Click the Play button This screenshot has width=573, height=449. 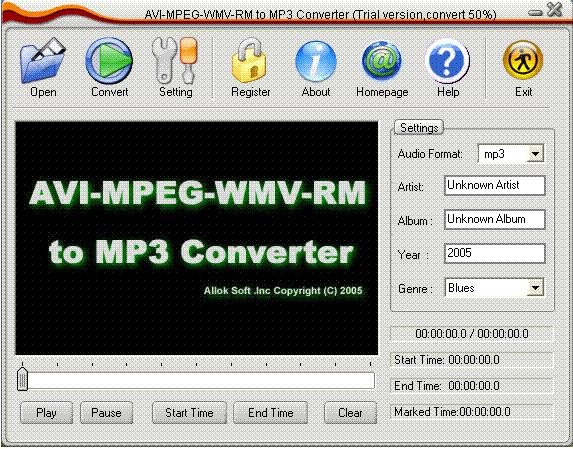[x=46, y=413]
